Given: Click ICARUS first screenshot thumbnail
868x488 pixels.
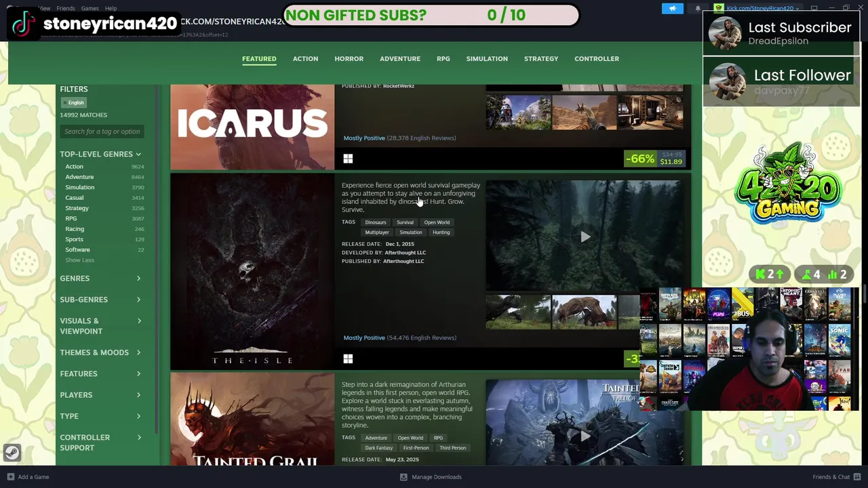Looking at the screenshot, I should [x=518, y=112].
